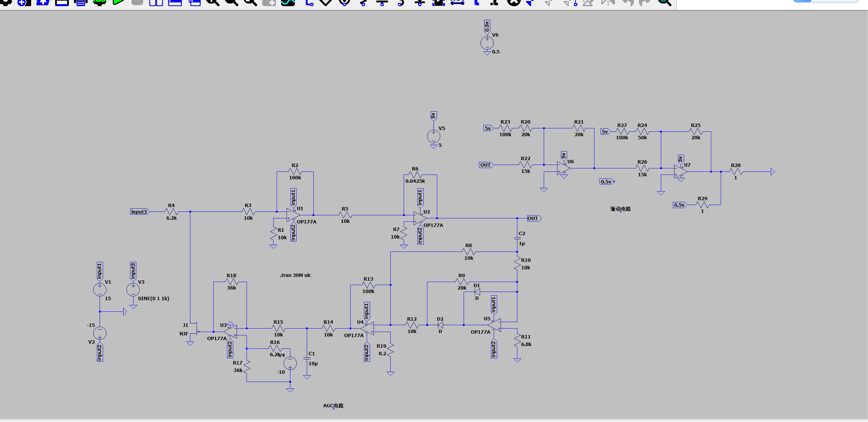Viewport: 868px width, 422px height.
Task: Click resistor R10 below C2
Action: [517, 264]
